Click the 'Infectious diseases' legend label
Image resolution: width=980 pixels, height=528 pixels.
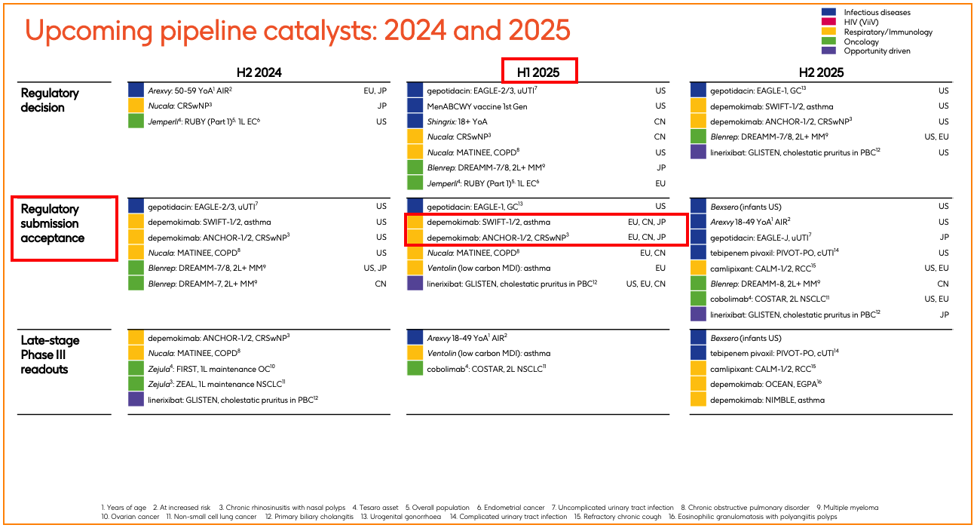(877, 12)
